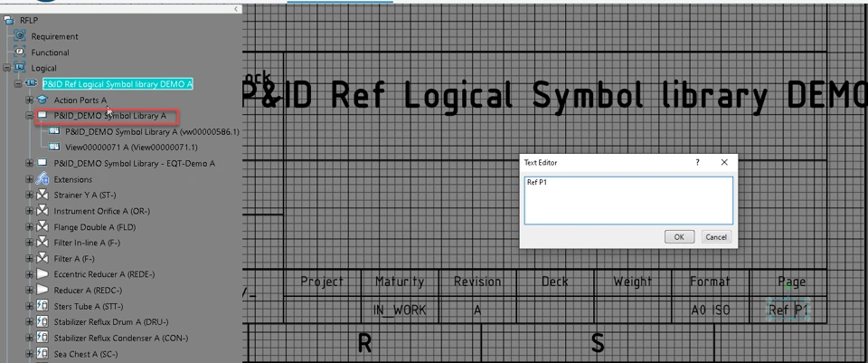Click the zone letter S on the frame

pos(598,344)
